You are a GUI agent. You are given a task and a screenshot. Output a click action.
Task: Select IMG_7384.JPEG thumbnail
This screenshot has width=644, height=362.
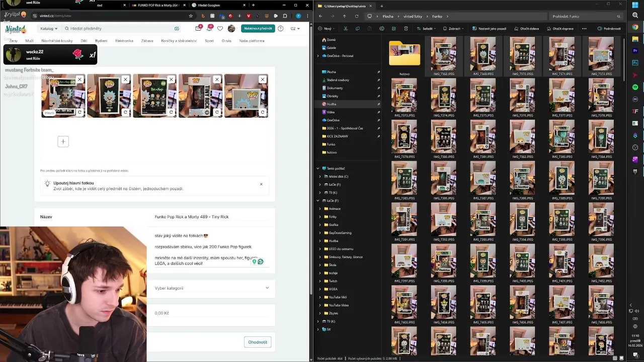tap(601, 140)
